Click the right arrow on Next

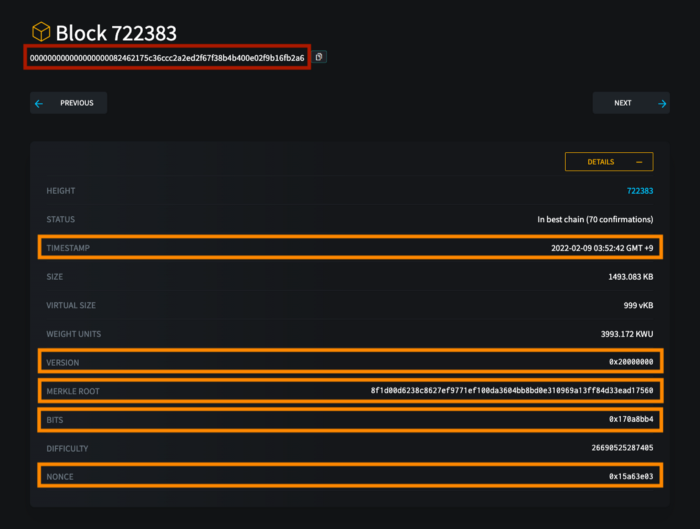pyautogui.click(x=662, y=104)
